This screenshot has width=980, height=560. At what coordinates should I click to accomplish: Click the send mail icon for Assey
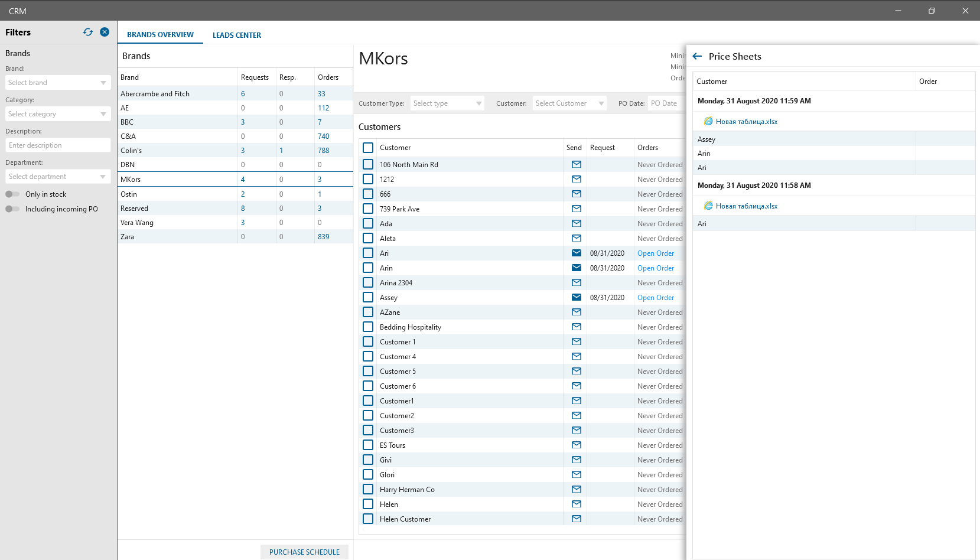577,297
